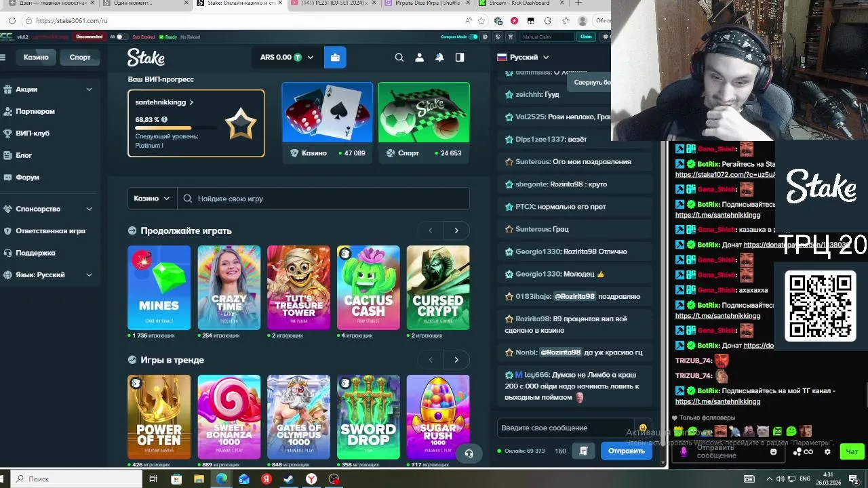Screen dimensions: 868x488
Task: Click the VIP progress info icon
Action: [164, 120]
